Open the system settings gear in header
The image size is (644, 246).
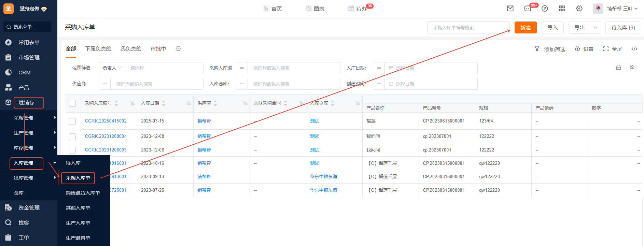click(579, 9)
